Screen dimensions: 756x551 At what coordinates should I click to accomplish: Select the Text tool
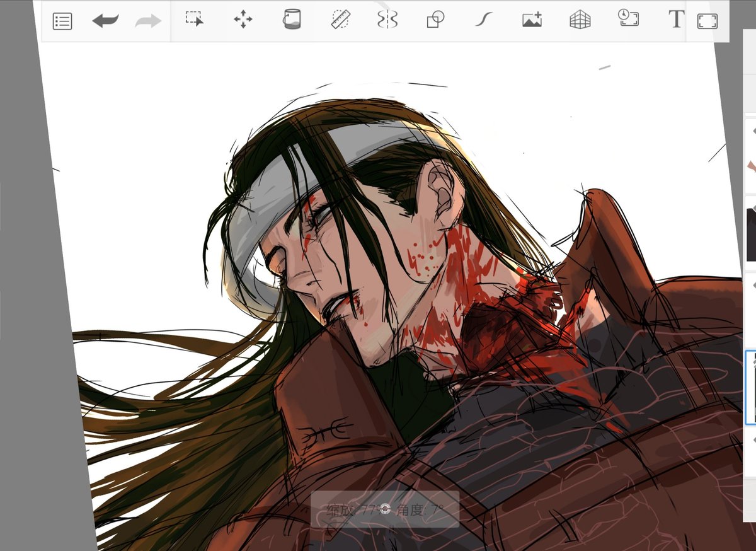tap(676, 19)
